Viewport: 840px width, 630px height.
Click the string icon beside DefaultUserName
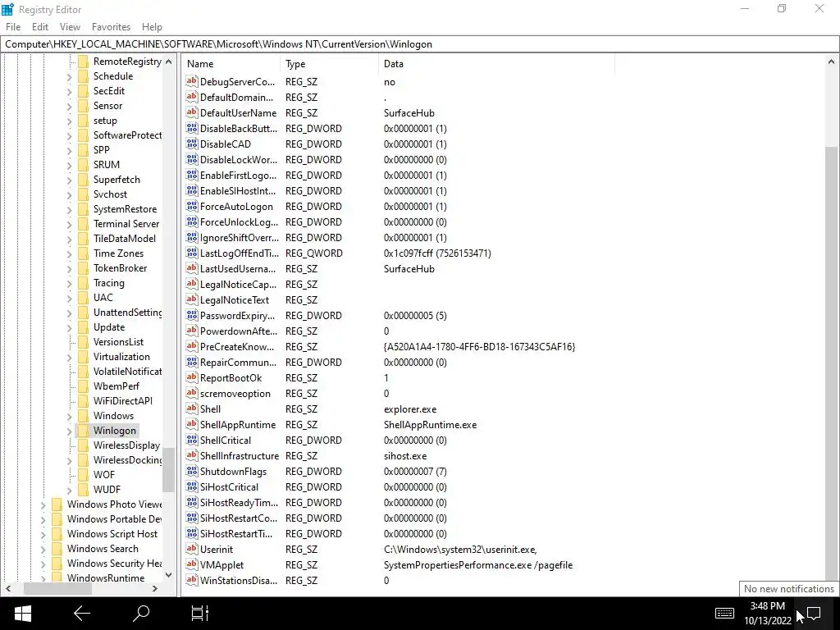(x=192, y=112)
